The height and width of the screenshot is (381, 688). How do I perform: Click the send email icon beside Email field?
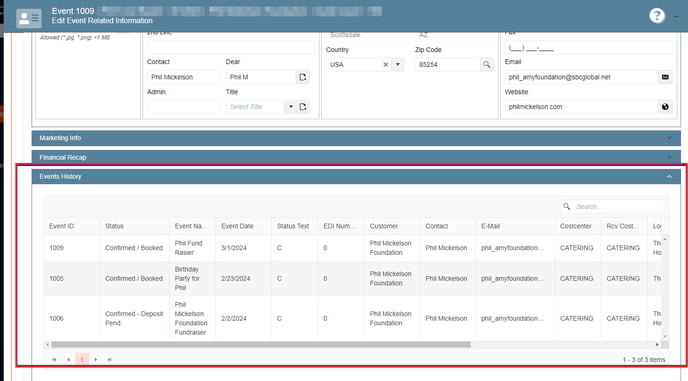665,77
